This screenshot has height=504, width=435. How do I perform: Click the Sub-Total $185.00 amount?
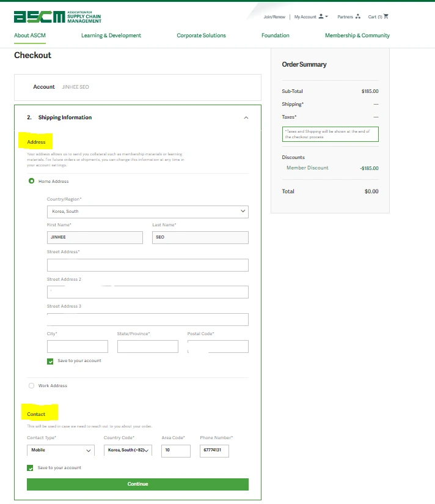point(370,91)
